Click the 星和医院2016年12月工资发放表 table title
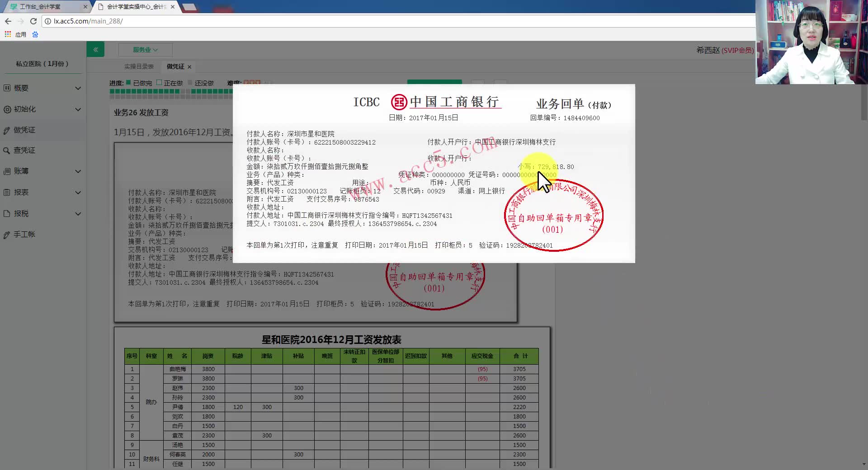Viewport: 868px width, 470px height. (331, 340)
